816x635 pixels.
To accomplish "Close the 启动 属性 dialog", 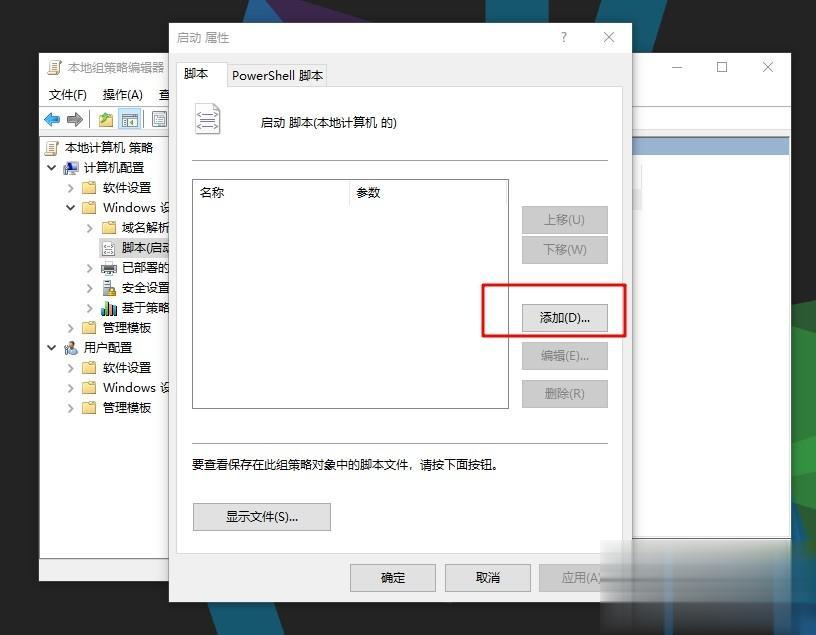I will coord(609,37).
